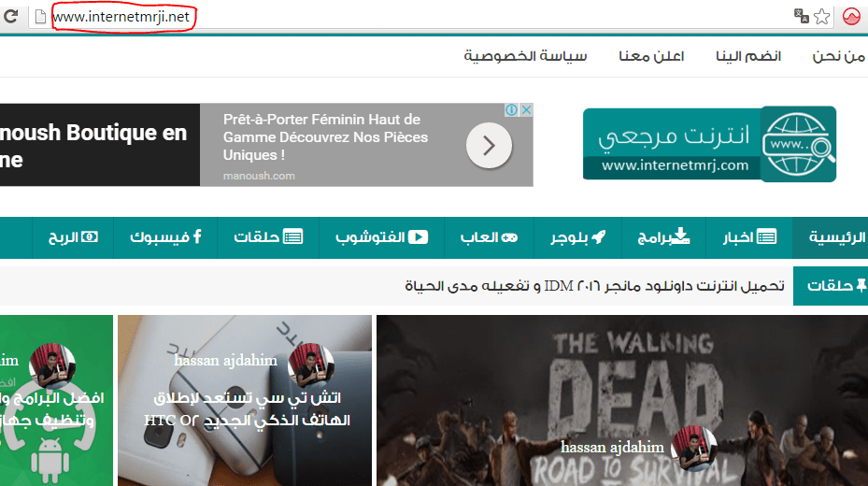Click author avatar on the HTC post
The height and width of the screenshot is (486, 868).
pyautogui.click(x=312, y=365)
